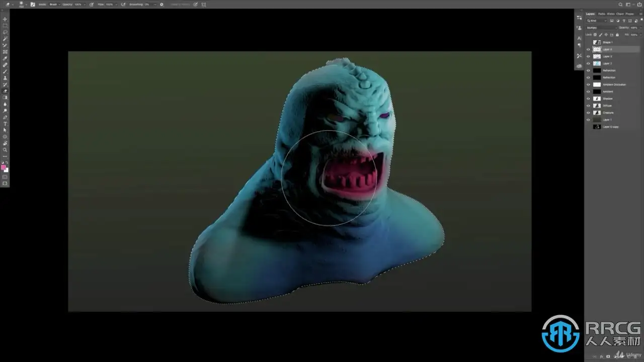The width and height of the screenshot is (644, 362).
Task: Lock all for the selected layer
Action: pos(618,35)
